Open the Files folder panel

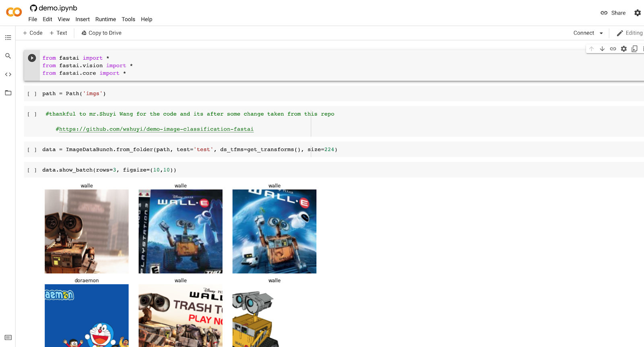[8, 93]
